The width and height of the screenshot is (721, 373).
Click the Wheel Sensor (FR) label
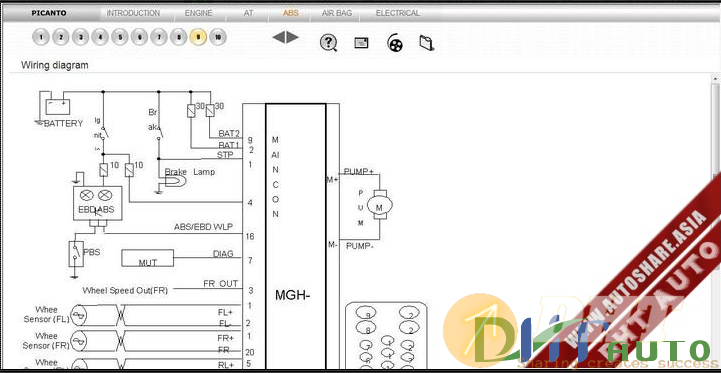point(46,340)
